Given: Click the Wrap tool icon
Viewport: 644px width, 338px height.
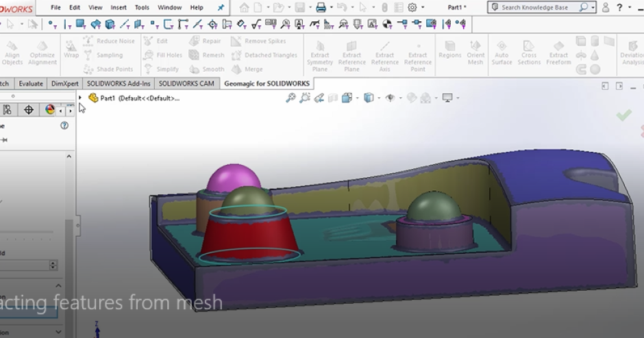Looking at the screenshot, I should tap(71, 49).
